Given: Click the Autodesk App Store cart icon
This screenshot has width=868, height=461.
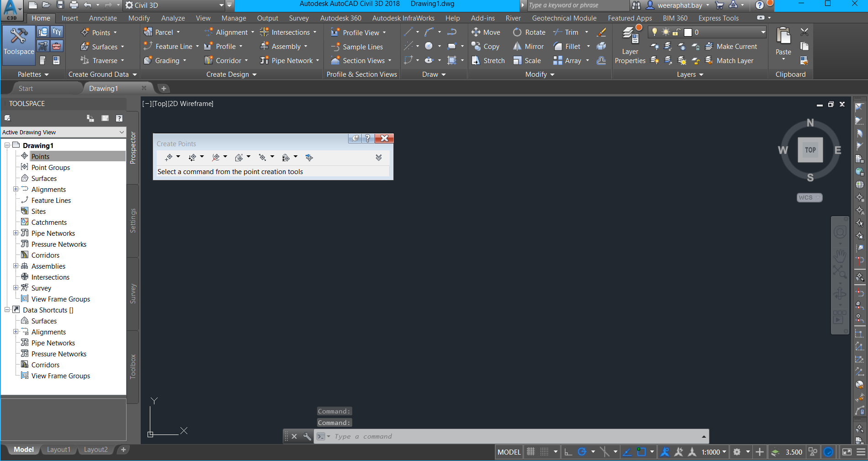Looking at the screenshot, I should [x=720, y=5].
